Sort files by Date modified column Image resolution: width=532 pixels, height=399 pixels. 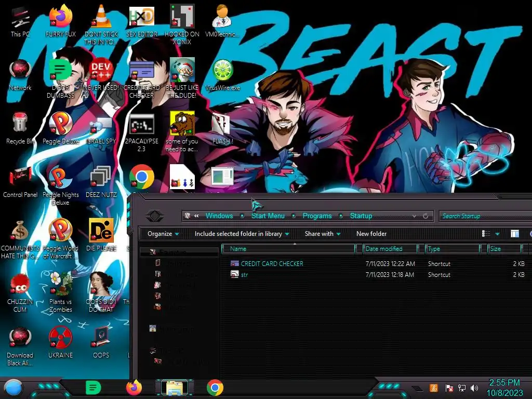pyautogui.click(x=390, y=249)
